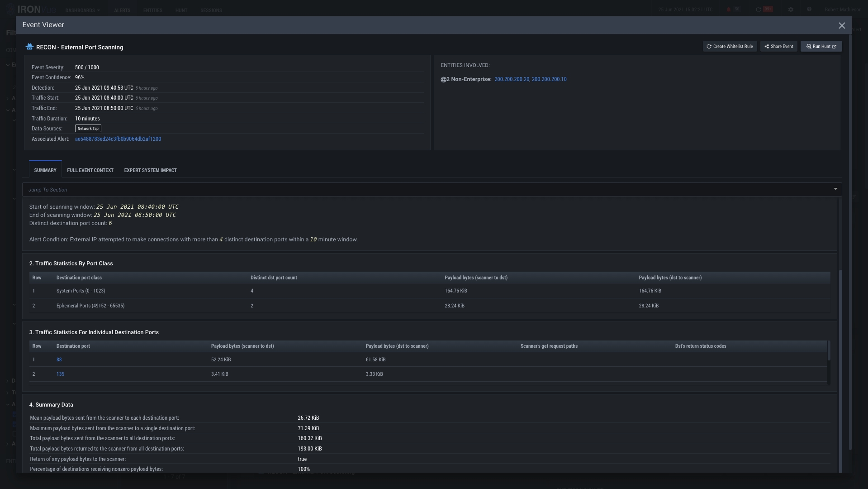Click the RECON spy icon beside event title
The image size is (868, 489).
pyautogui.click(x=29, y=47)
